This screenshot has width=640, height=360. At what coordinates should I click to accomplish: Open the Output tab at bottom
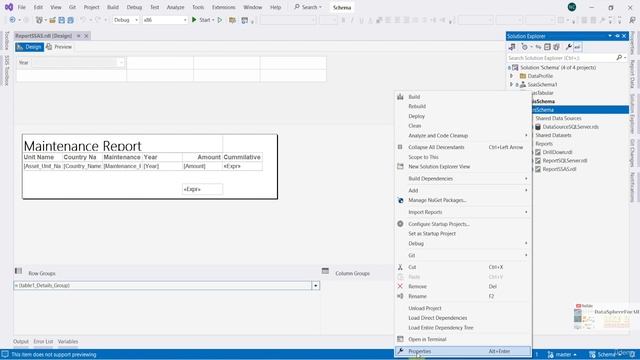pyautogui.click(x=21, y=342)
